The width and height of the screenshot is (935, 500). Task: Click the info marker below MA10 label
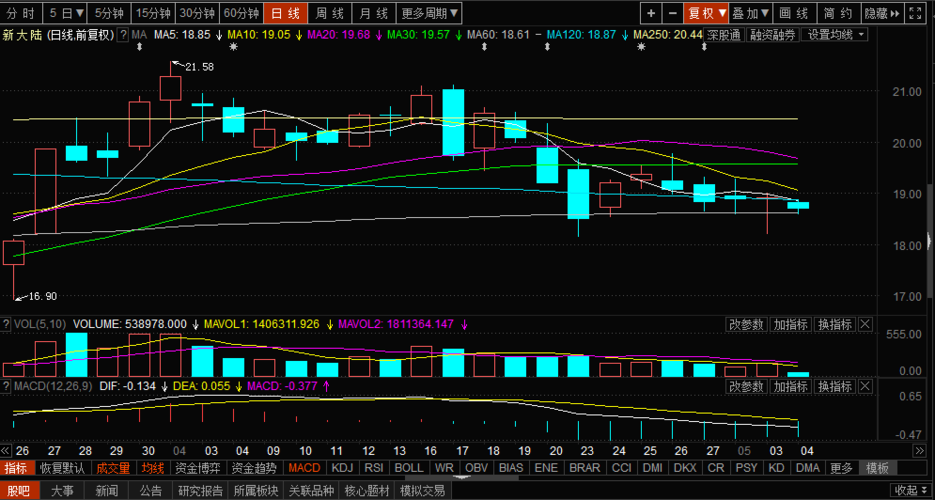233,46
